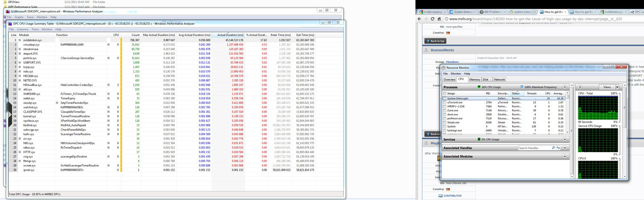Expand the Associated Modules section
This screenshot has width=644, height=200.
pos(565,156)
